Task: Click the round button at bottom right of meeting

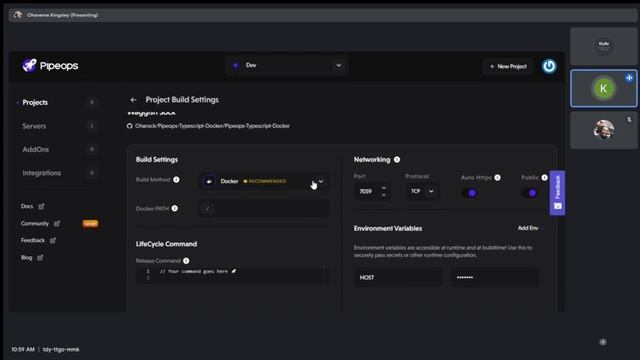Action: point(603,342)
